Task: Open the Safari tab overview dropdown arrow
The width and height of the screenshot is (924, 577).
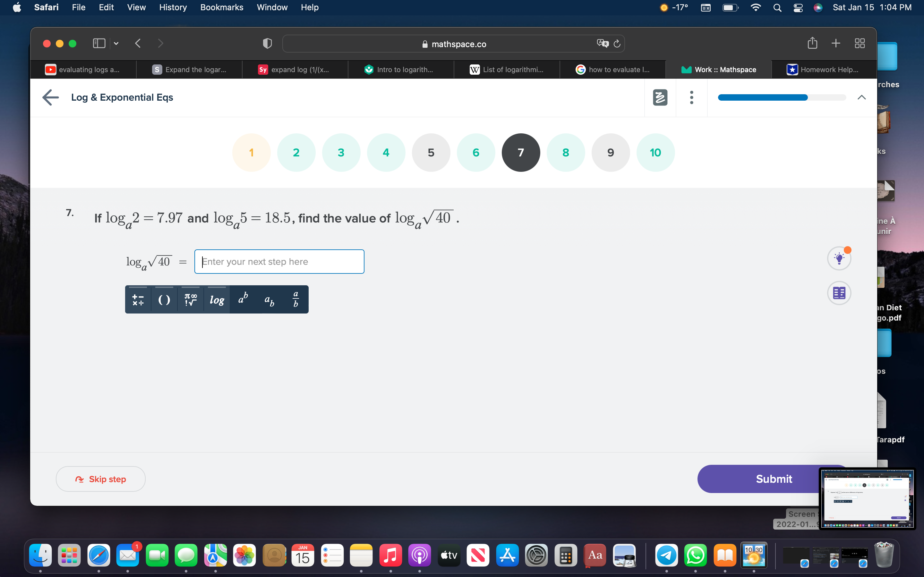Action: pos(116,44)
